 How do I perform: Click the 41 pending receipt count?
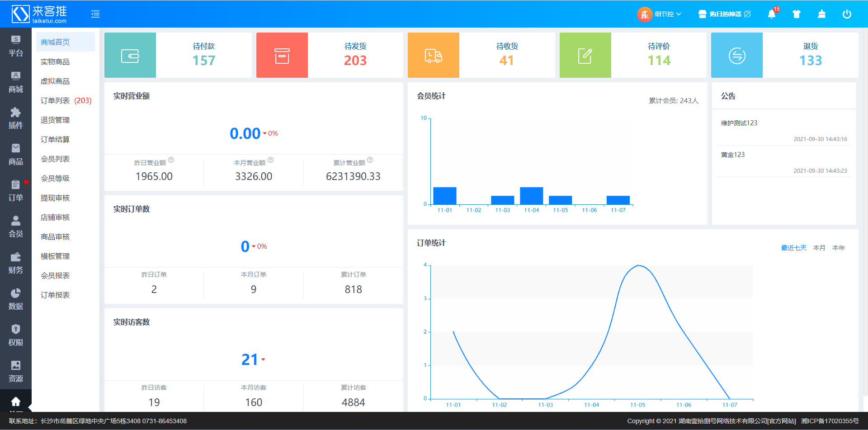(x=507, y=61)
